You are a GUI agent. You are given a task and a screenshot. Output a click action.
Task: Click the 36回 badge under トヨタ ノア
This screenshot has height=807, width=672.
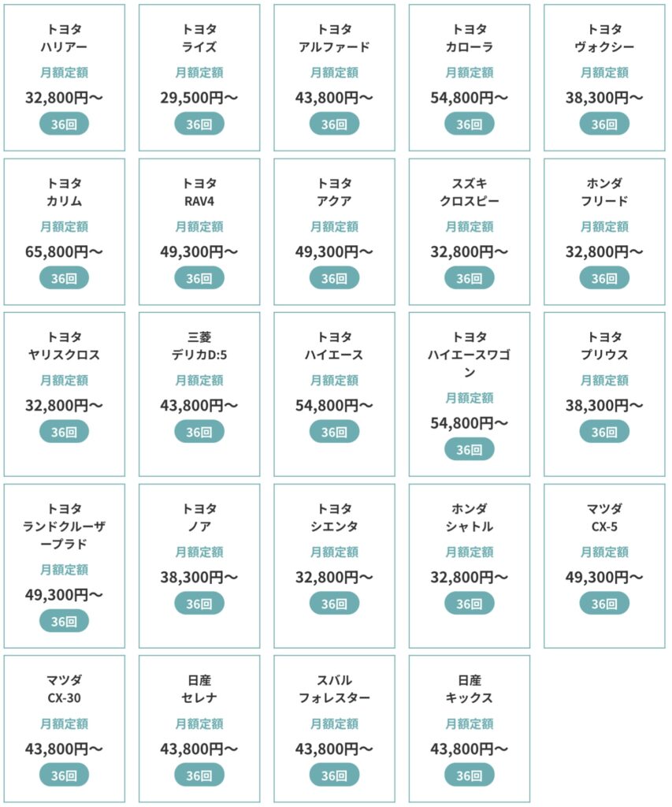[199, 603]
